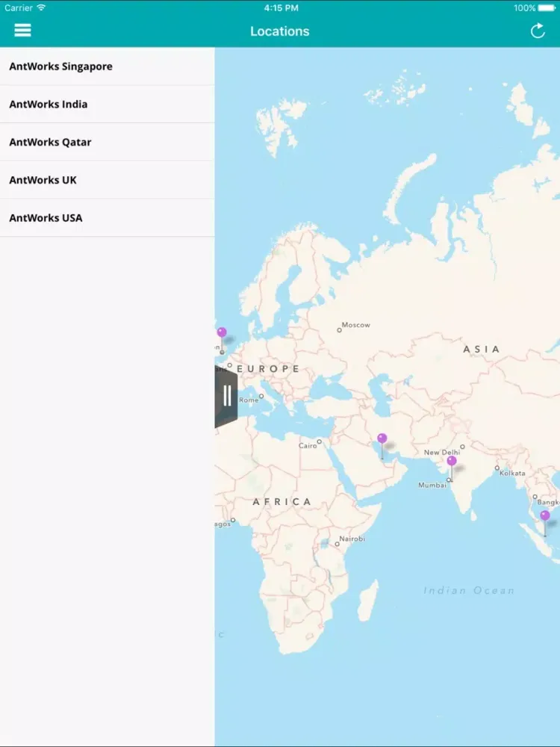The width and height of the screenshot is (560, 747).
Task: Tap the battery indicator
Action: point(547,7)
